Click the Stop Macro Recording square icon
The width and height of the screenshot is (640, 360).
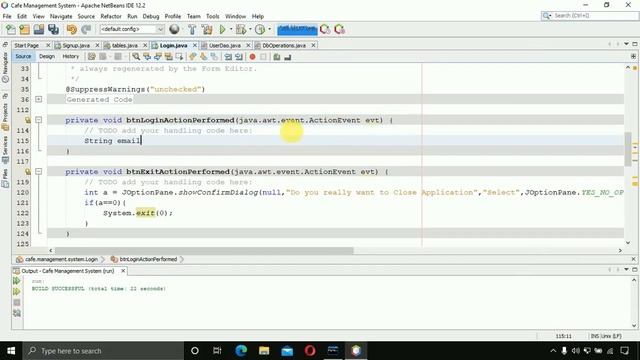pyautogui.click(x=263, y=57)
